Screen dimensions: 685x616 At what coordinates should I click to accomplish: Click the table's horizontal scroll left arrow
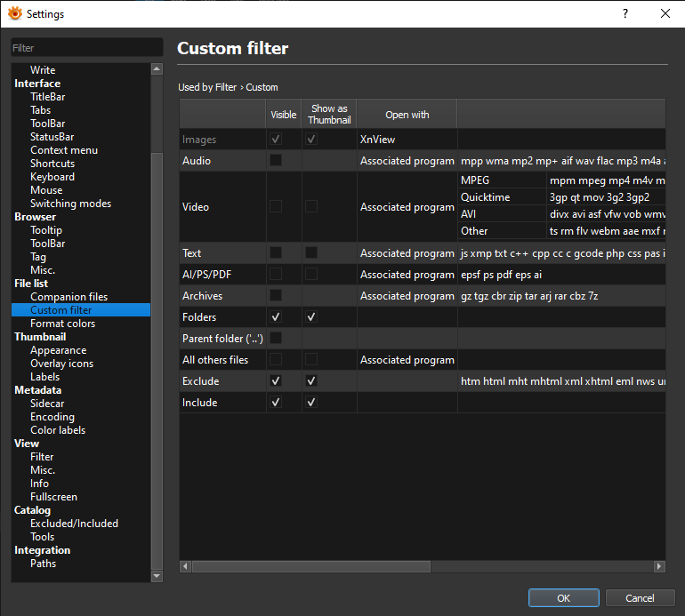[186, 566]
